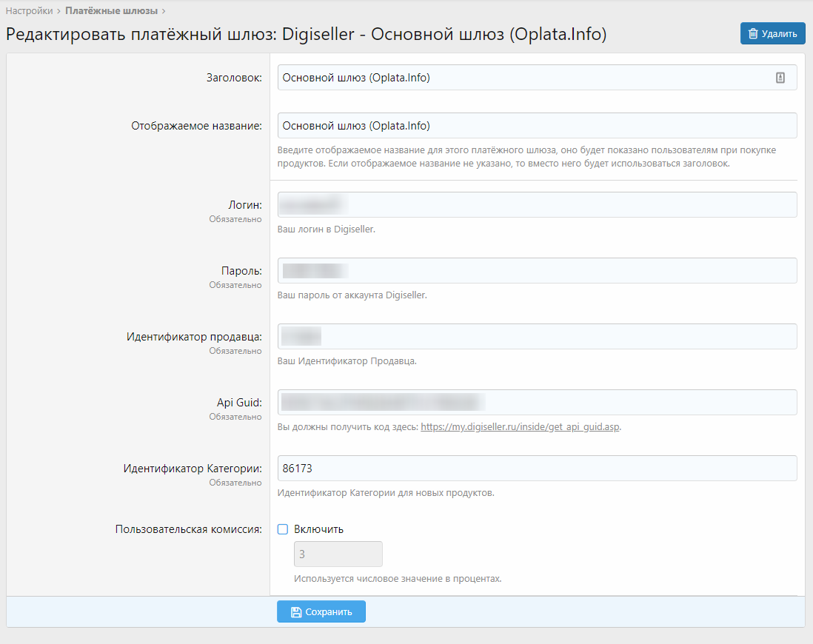Focus the Отображаемое название input field
Image resolution: width=813 pixels, height=644 pixels.
(537, 126)
